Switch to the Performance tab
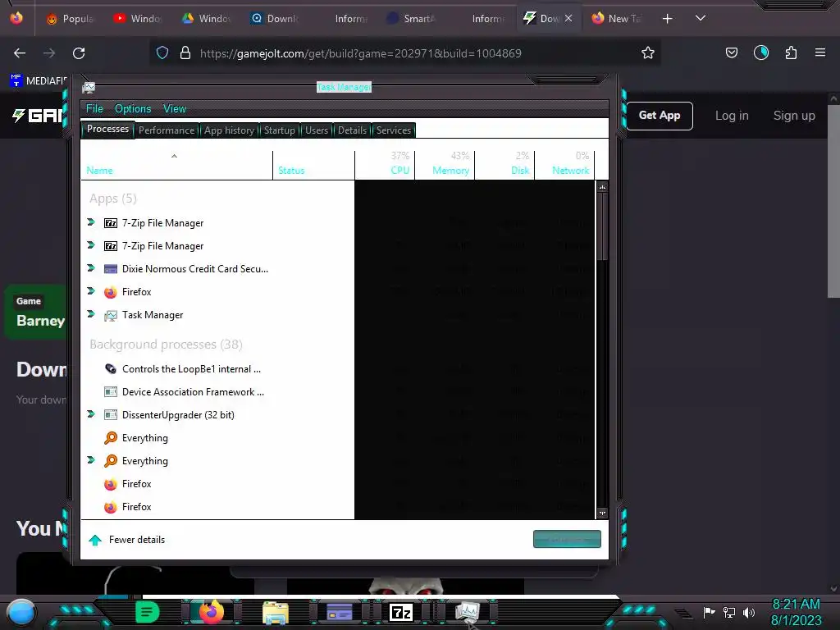The height and width of the screenshot is (630, 840). click(167, 130)
